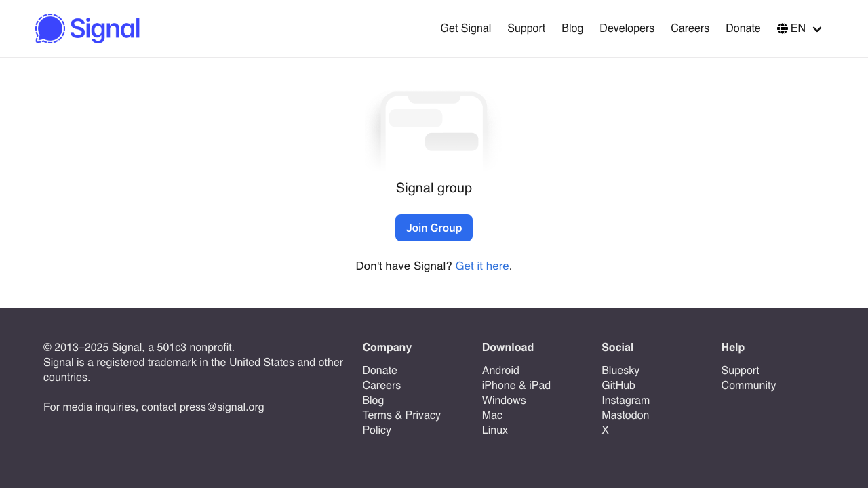Open iPhone & iPad download link
Viewport: 868px width, 488px height.
tap(516, 385)
